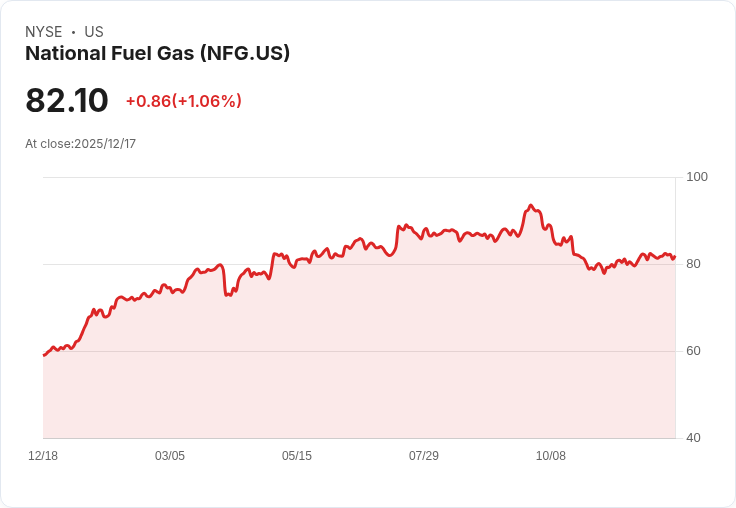Screen dimensions: 736x508
Task: Select the 12/18 date on x-axis
Action: click(x=43, y=456)
